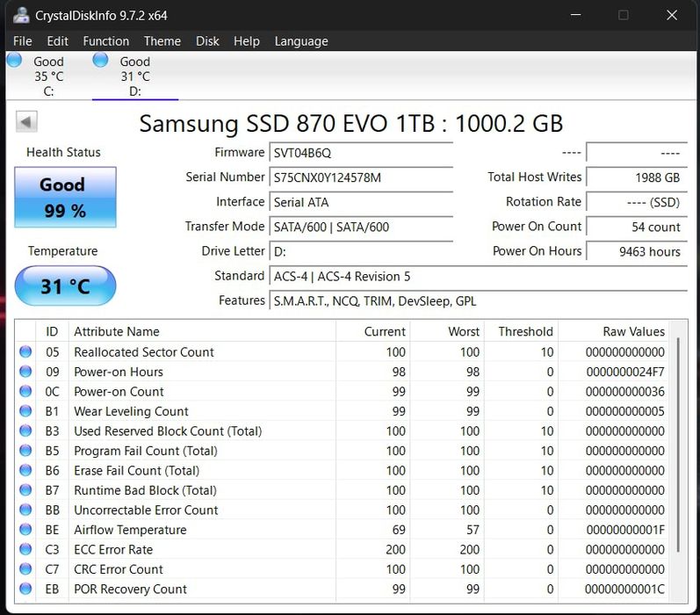Viewport: 700px width, 615px height.
Task: Open the Disk menu
Action: click(x=207, y=41)
